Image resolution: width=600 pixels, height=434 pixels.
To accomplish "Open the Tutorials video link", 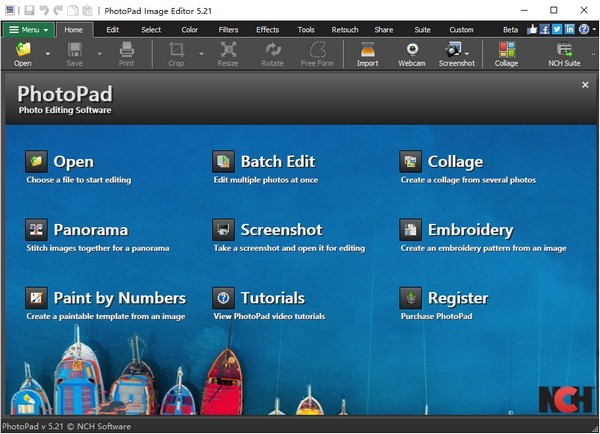I will point(272,298).
